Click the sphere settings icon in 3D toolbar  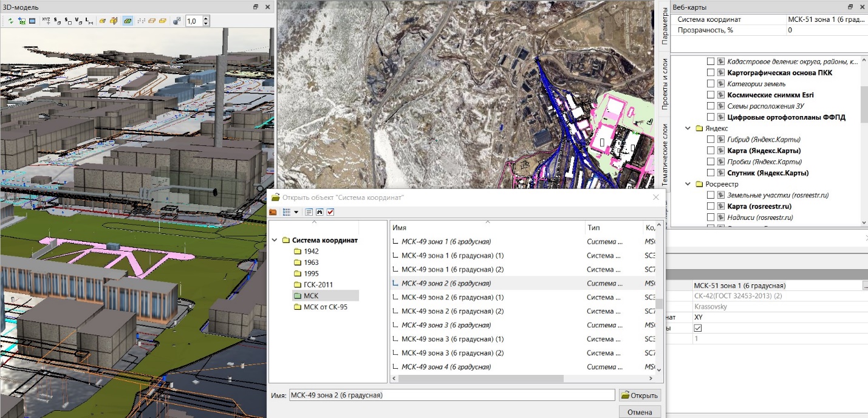pyautogui.click(x=177, y=21)
